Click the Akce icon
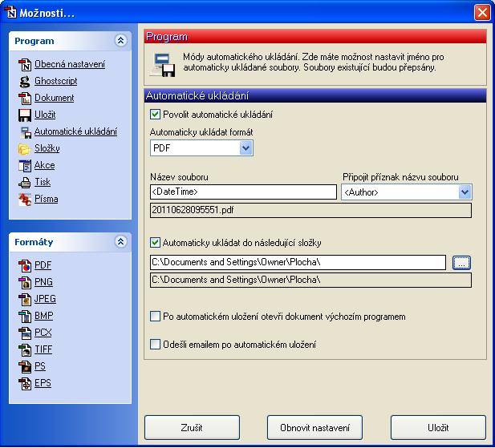The height and width of the screenshot is (448, 495). pyautogui.click(x=25, y=166)
